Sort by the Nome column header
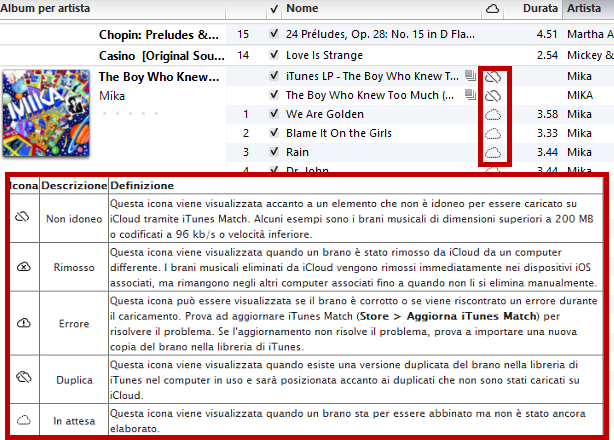The image size is (614, 440). [x=302, y=8]
